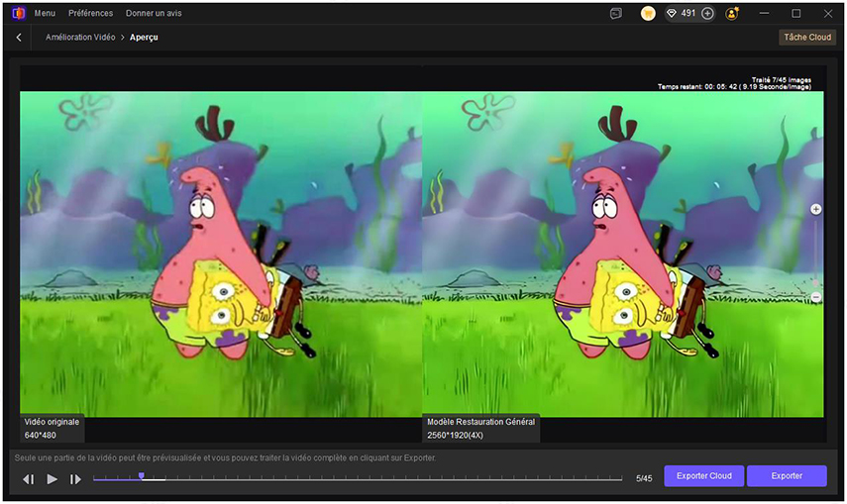
Task: Step to the next frame
Action: pyautogui.click(x=75, y=479)
